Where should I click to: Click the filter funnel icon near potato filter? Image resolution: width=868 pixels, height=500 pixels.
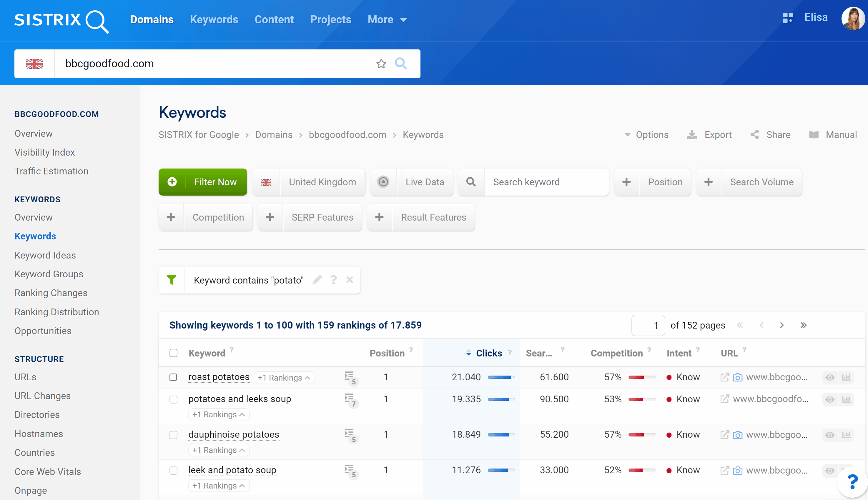point(172,280)
